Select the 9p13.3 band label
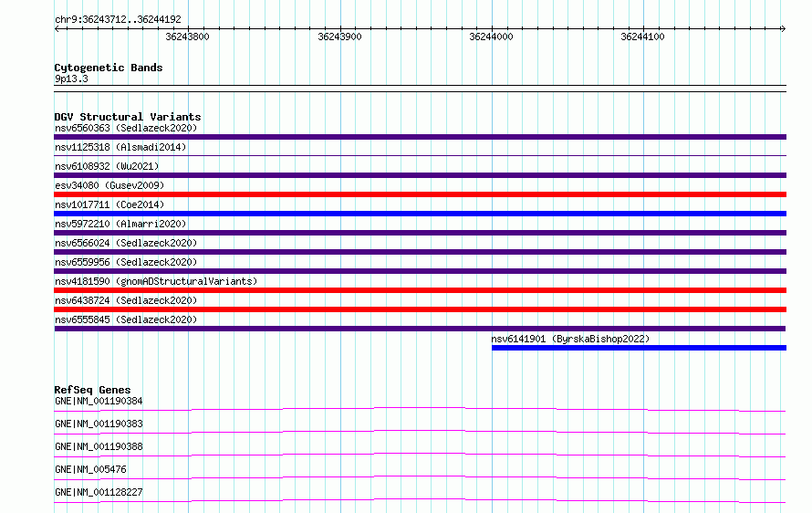The width and height of the screenshot is (812, 513). (x=71, y=79)
